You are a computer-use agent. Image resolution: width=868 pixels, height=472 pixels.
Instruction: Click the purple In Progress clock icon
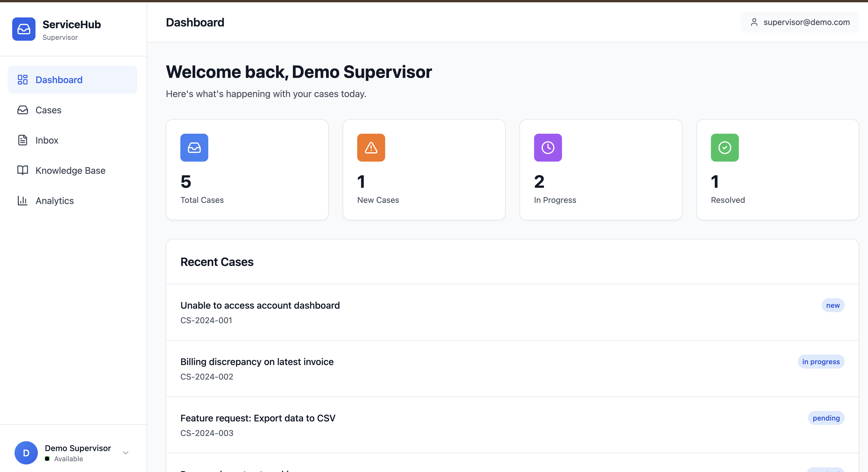pyautogui.click(x=548, y=148)
